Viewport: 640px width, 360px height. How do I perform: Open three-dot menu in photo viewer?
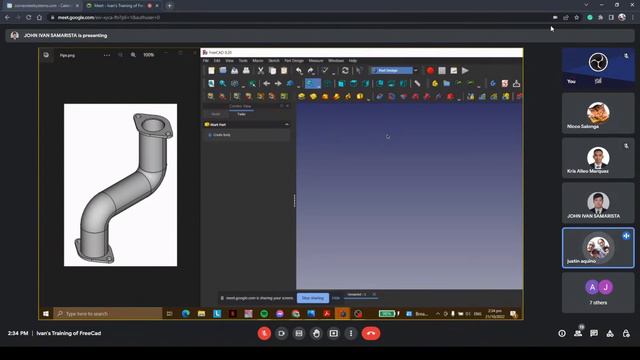point(107,55)
